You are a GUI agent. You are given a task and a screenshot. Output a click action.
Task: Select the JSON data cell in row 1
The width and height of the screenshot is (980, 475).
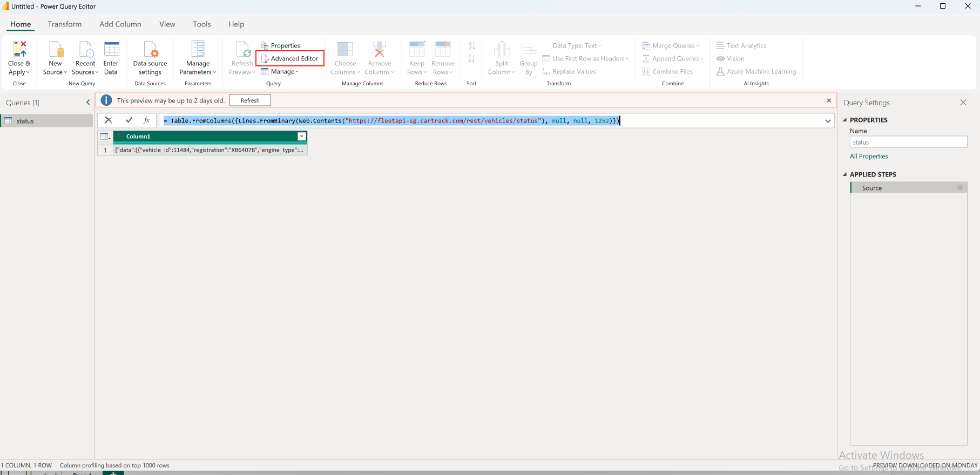[210, 150]
